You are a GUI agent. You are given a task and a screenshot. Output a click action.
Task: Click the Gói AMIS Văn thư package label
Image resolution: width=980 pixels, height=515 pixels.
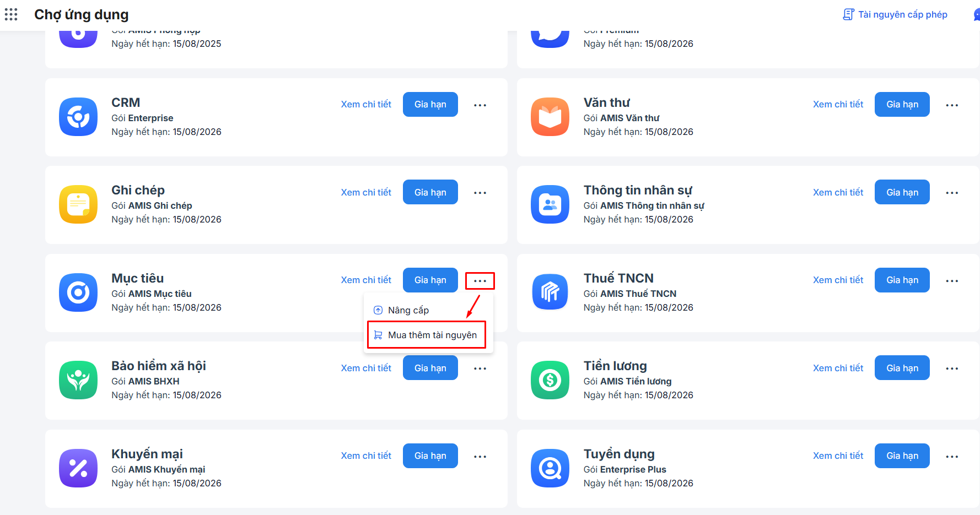pos(622,118)
